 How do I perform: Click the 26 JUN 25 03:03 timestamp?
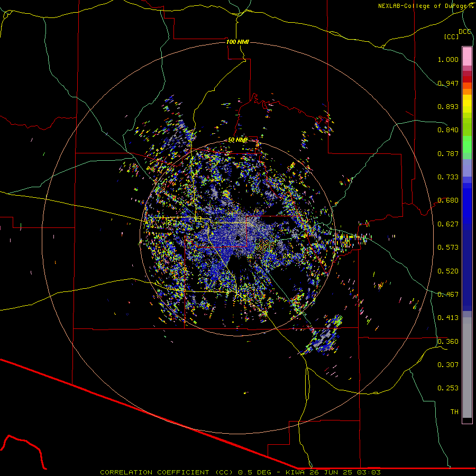(345, 472)
